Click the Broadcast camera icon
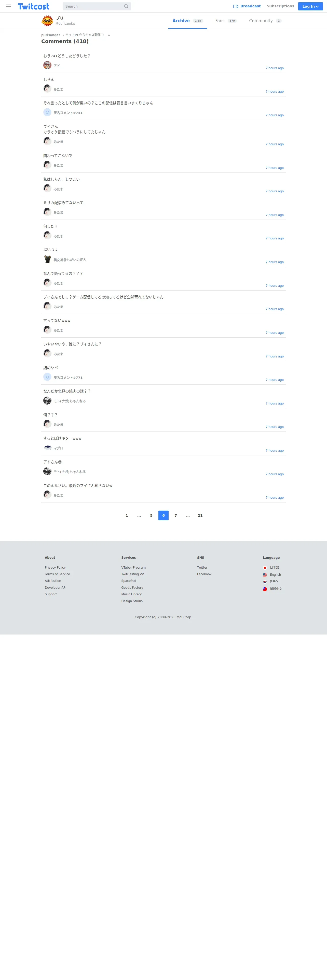 (236, 6)
